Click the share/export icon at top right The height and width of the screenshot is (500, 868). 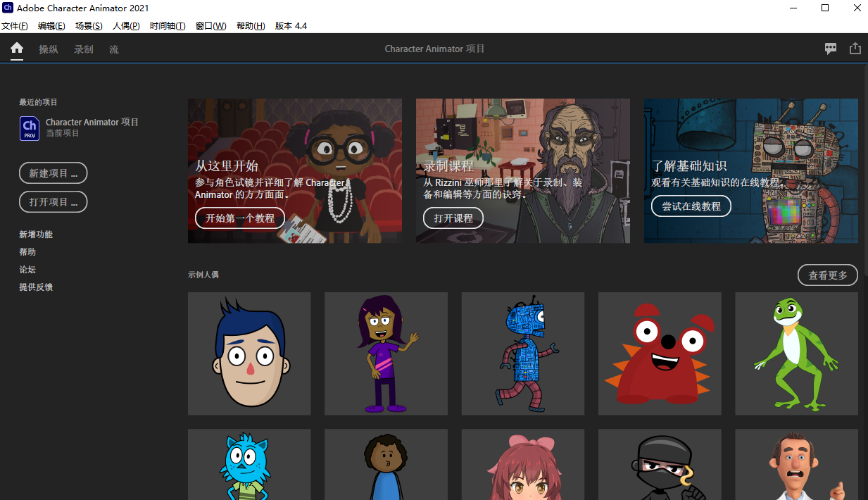point(855,49)
